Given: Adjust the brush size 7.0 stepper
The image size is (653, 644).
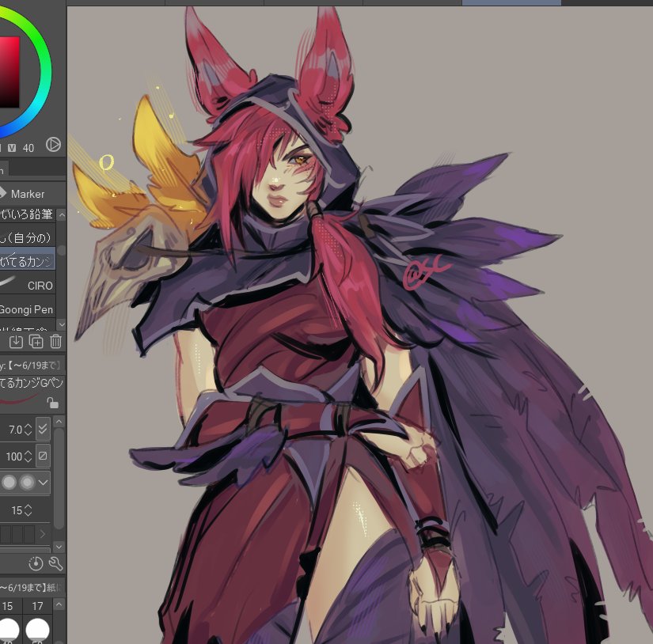Looking at the screenshot, I should pyautogui.click(x=28, y=429).
